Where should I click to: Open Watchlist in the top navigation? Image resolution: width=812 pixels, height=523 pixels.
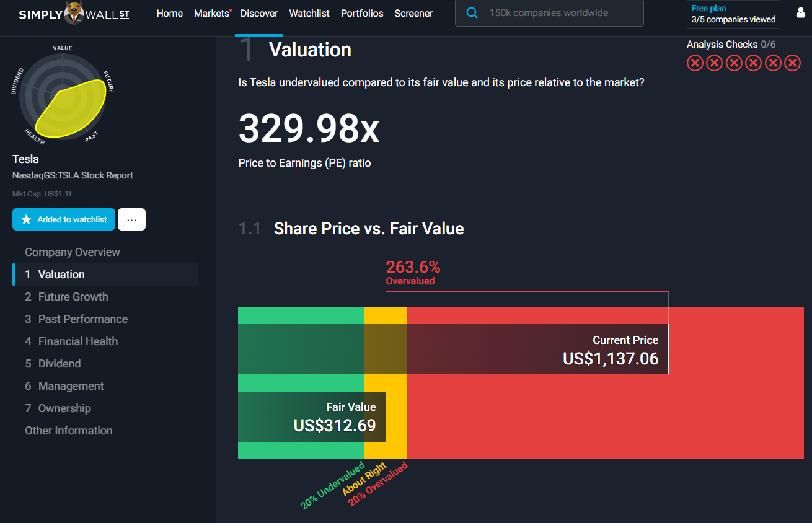(309, 13)
